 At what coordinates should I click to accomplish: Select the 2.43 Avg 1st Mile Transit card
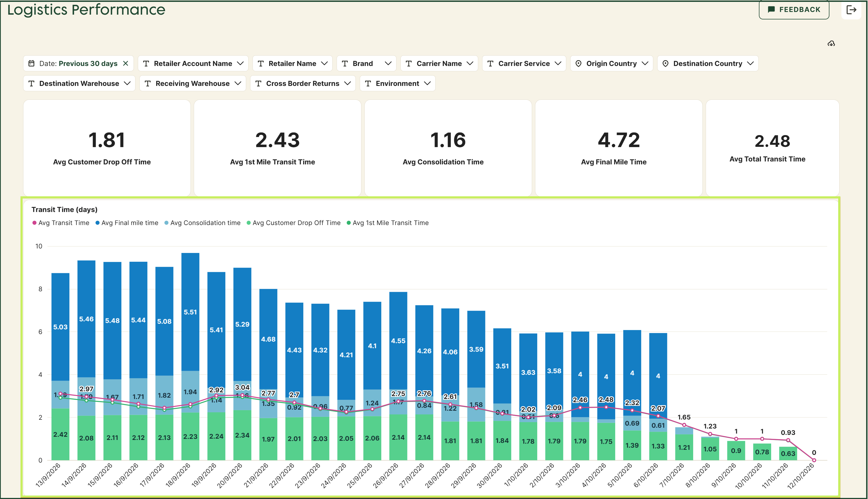point(277,148)
